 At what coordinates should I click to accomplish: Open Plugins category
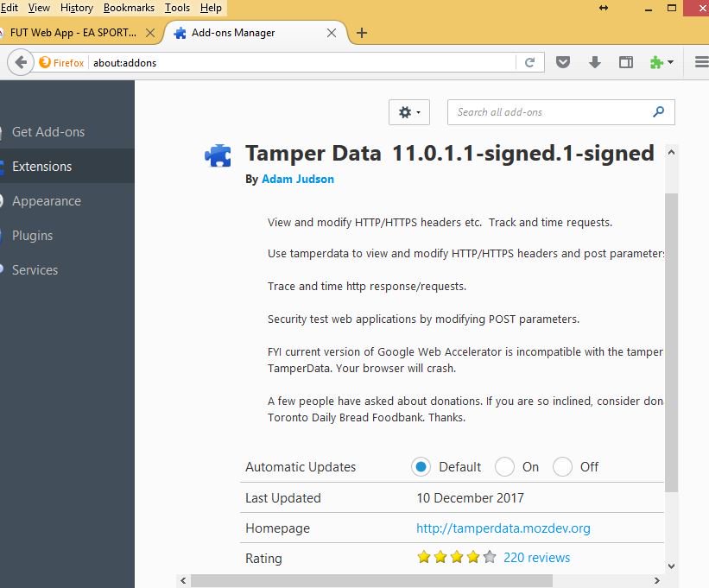[66, 236]
